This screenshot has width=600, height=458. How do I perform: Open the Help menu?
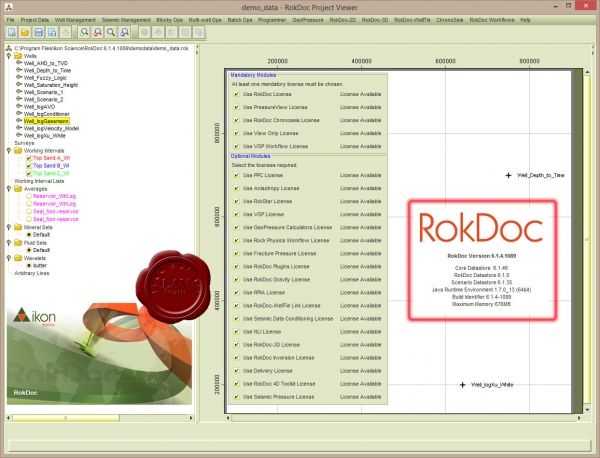click(x=525, y=20)
